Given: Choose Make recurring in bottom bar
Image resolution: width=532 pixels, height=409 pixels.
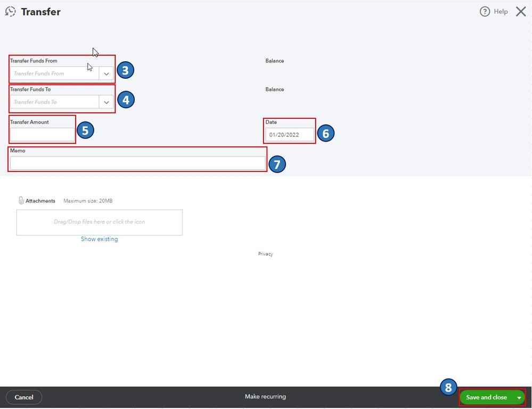Looking at the screenshot, I should [265, 396].
